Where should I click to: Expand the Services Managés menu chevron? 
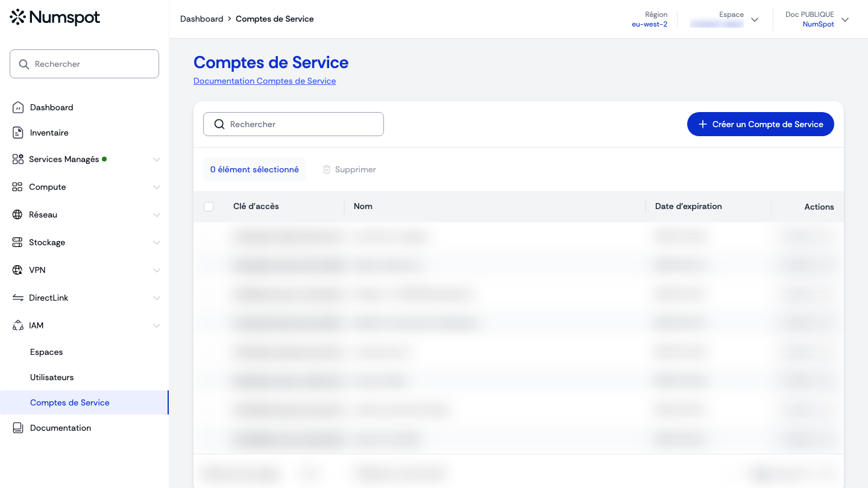(x=157, y=160)
